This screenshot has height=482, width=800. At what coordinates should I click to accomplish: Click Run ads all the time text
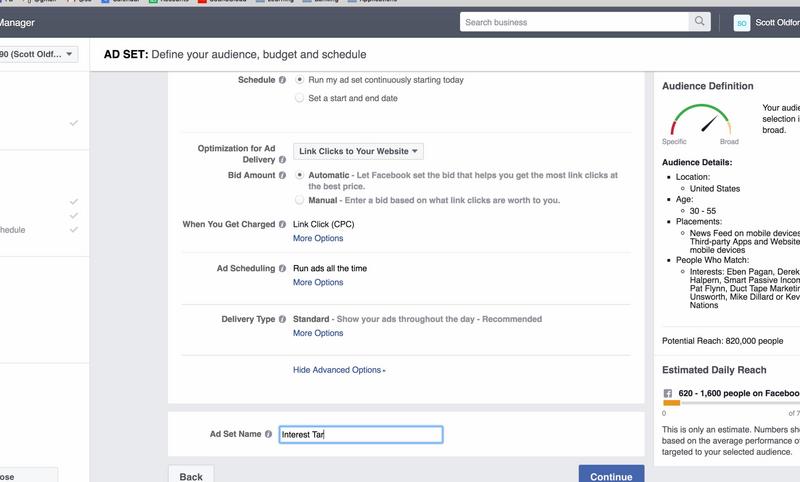[x=330, y=268]
